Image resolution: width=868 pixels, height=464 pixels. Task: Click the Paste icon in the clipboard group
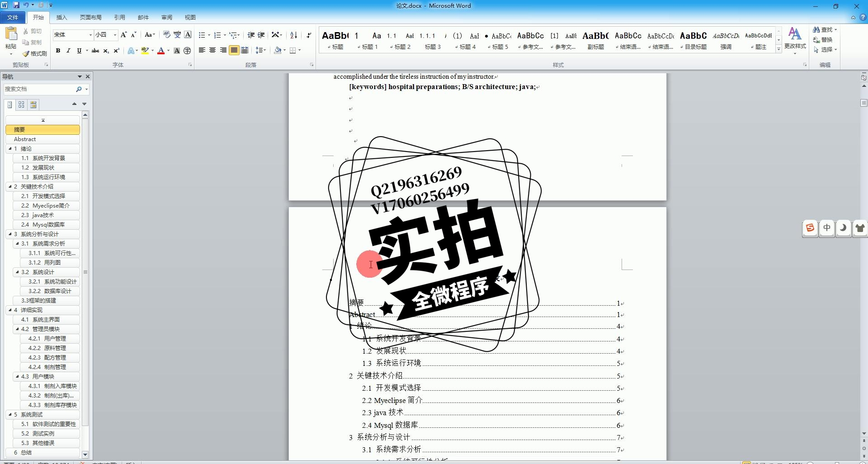pyautogui.click(x=11, y=34)
